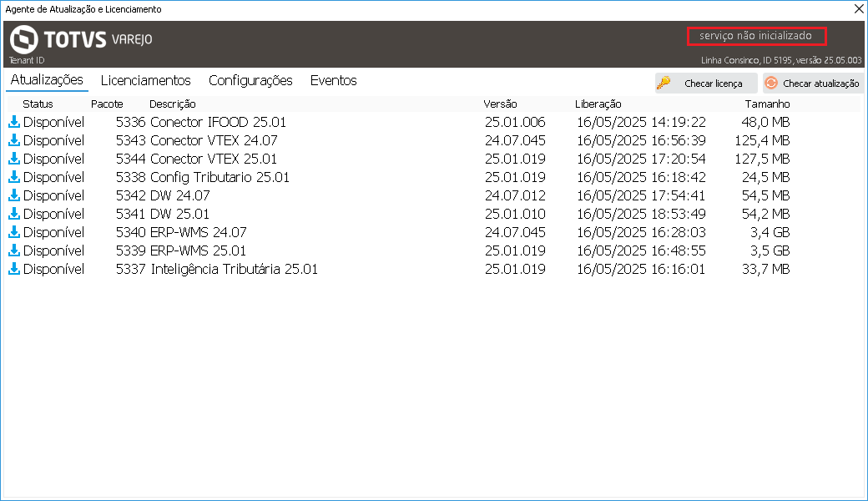This screenshot has width=868, height=501.
Task: Click version value 25.01.006
Action: point(515,122)
